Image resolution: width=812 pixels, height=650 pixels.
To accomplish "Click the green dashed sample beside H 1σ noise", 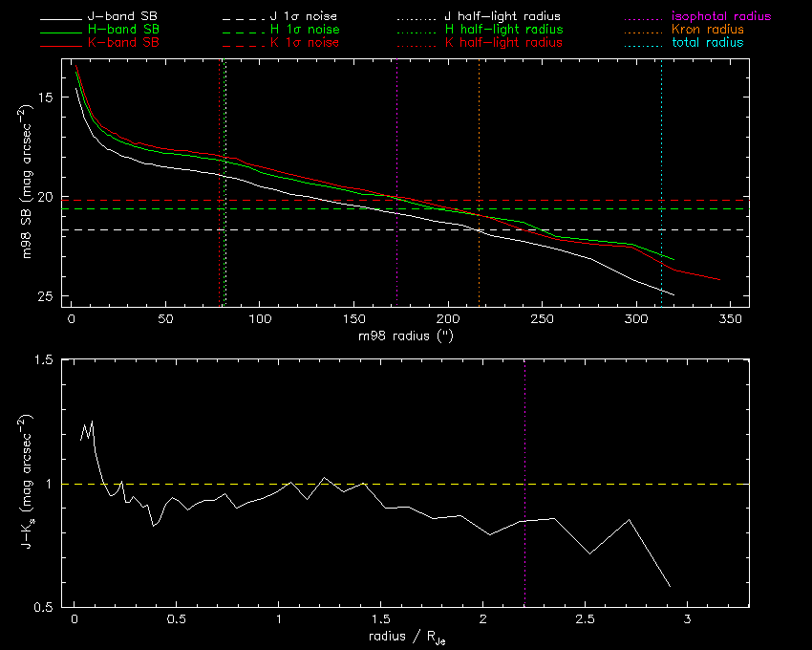I will click(x=245, y=32).
